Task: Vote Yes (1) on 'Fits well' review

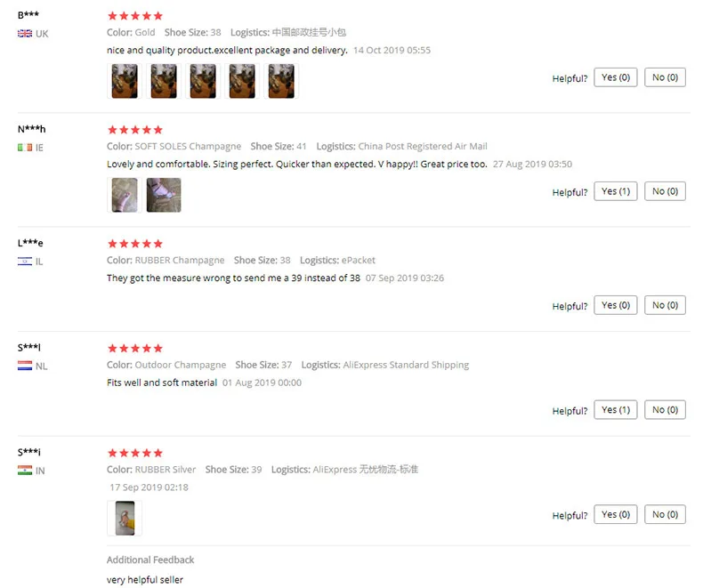Action: click(x=616, y=409)
